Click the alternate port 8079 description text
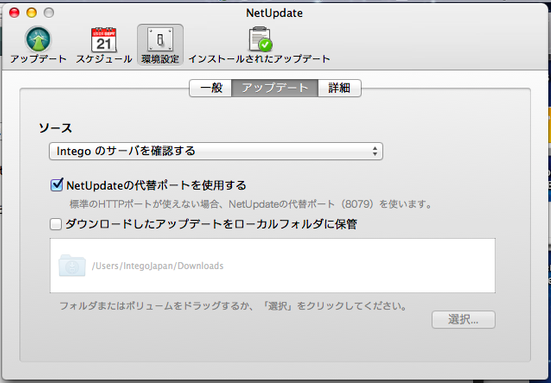 click(x=251, y=204)
